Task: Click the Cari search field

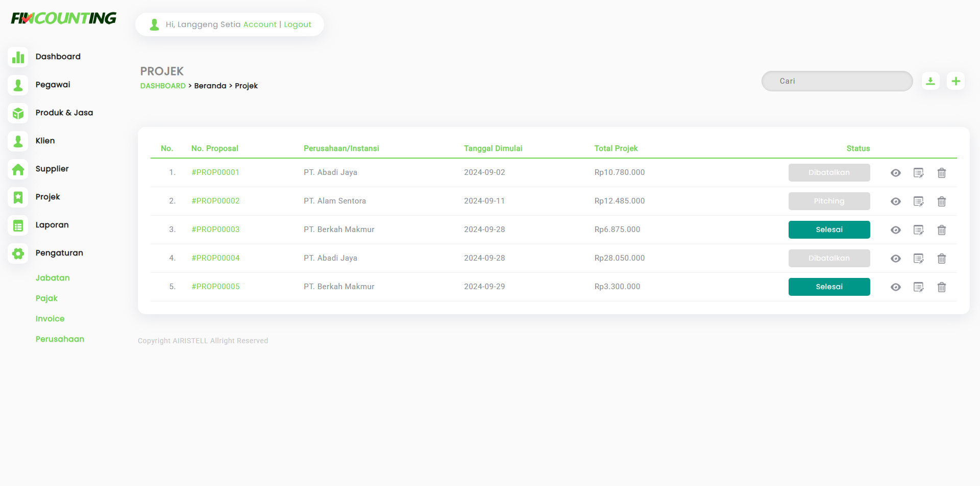Action: (837, 81)
